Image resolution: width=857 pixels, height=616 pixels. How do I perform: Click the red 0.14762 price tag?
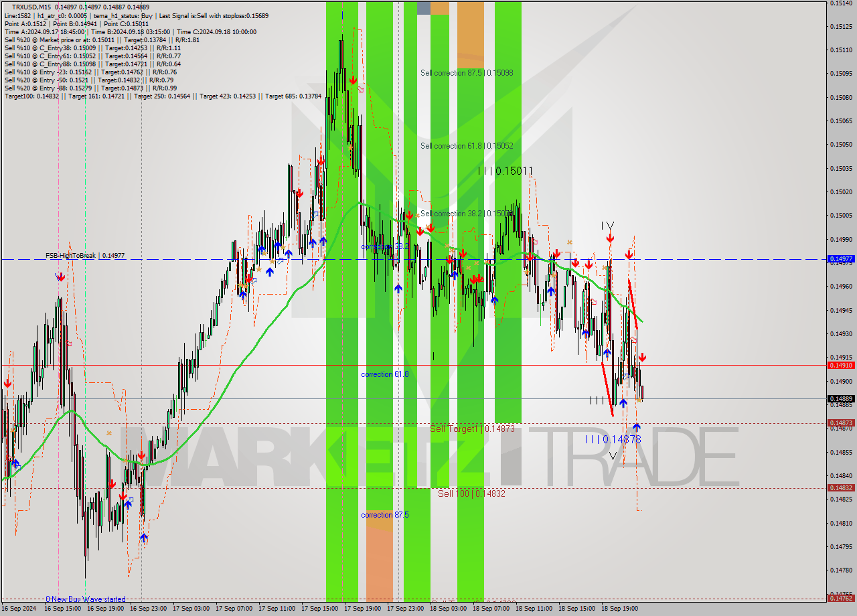pos(841,599)
